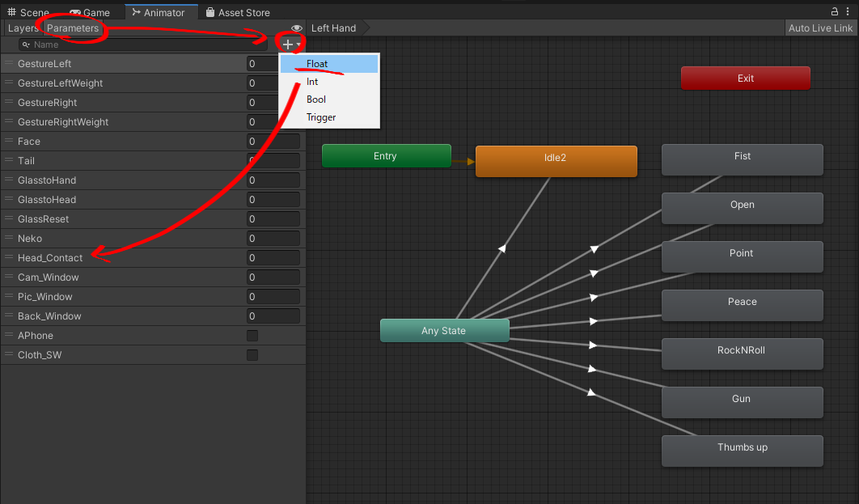
Task: Click the drag handle beside Cloth_SW
Action: coord(10,355)
